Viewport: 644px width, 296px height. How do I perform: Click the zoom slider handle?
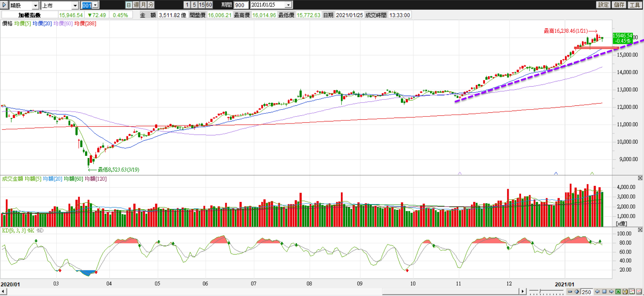click(540, 291)
